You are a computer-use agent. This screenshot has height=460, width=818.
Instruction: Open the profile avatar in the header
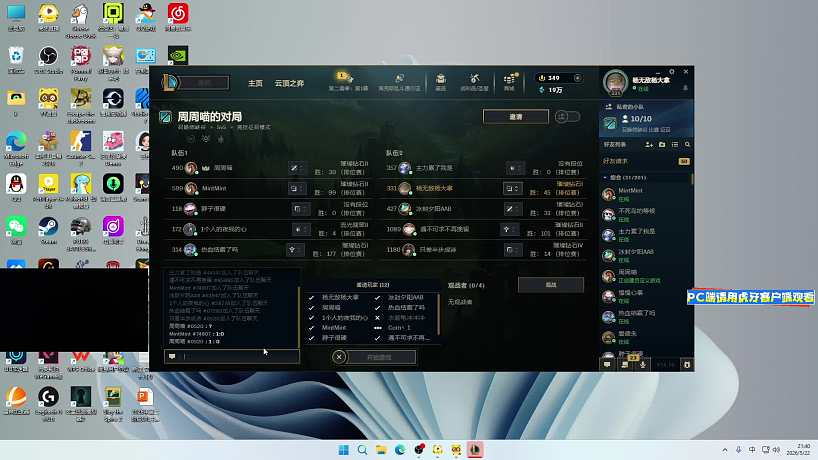pos(616,82)
